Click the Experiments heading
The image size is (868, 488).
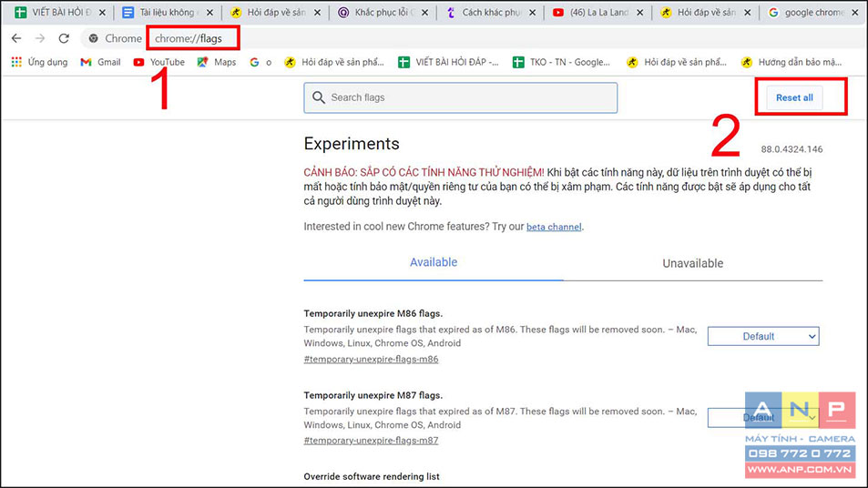pos(352,144)
